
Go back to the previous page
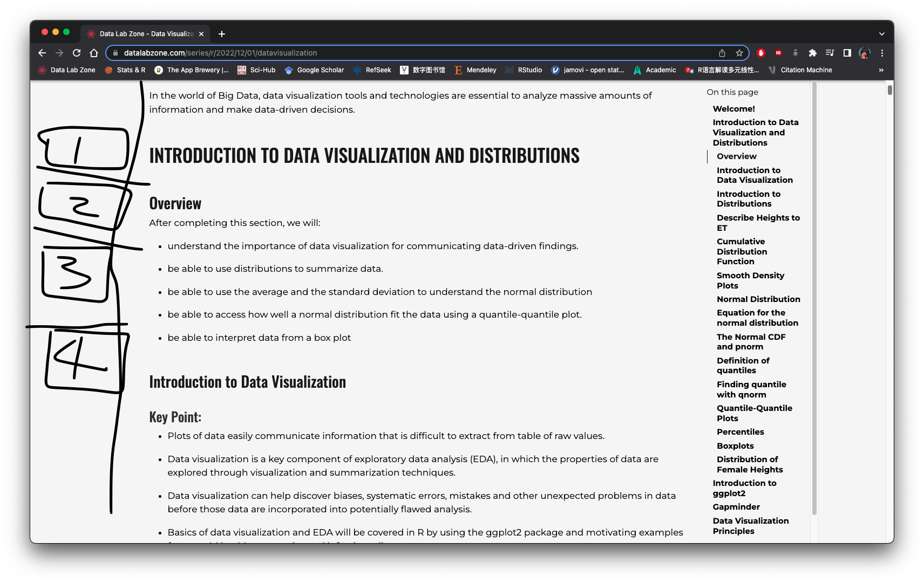coord(42,53)
